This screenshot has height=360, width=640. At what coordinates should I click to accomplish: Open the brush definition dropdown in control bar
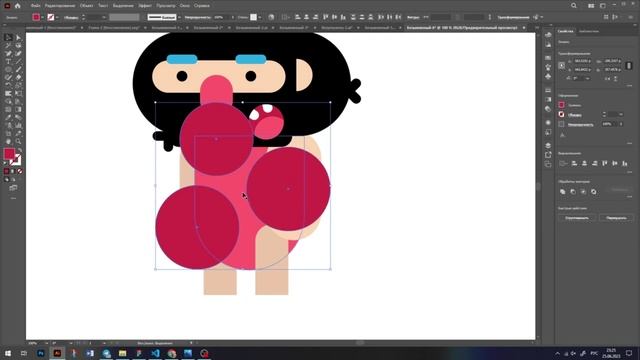coord(179,17)
